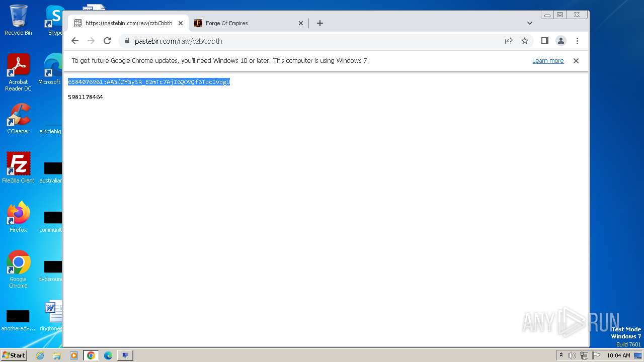Close the Chrome window
The height and width of the screenshot is (362, 644).
pos(577,15)
